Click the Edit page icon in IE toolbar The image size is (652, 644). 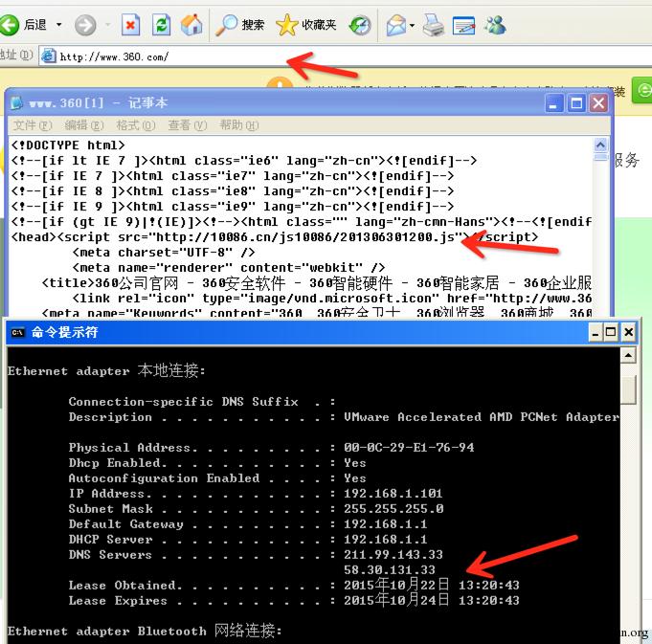pyautogui.click(x=463, y=25)
